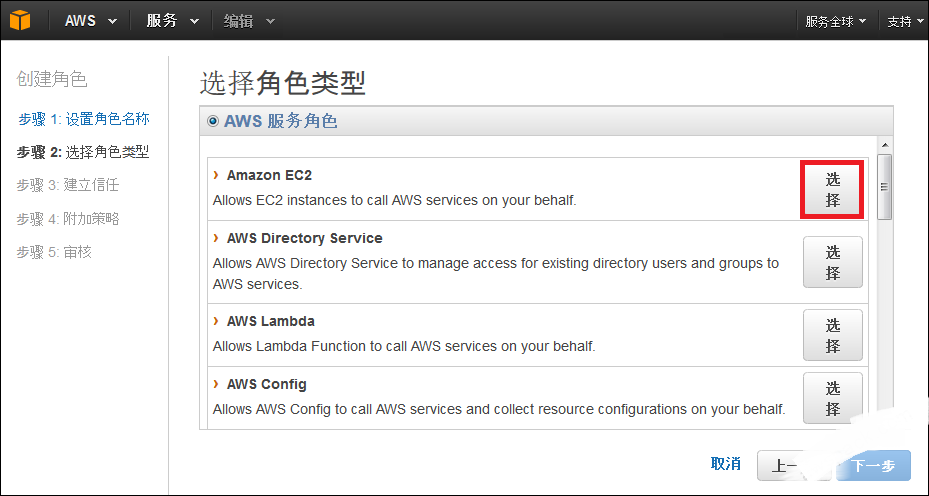Image resolution: width=929 pixels, height=496 pixels.
Task: Open the 服务 services menu
Action: coord(172,21)
